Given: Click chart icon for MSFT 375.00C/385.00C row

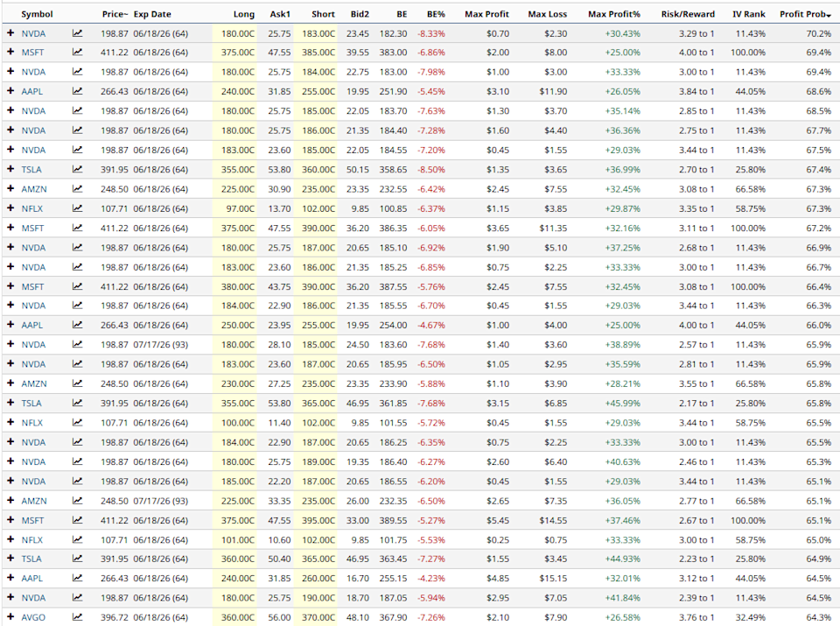Looking at the screenshot, I should (78, 53).
